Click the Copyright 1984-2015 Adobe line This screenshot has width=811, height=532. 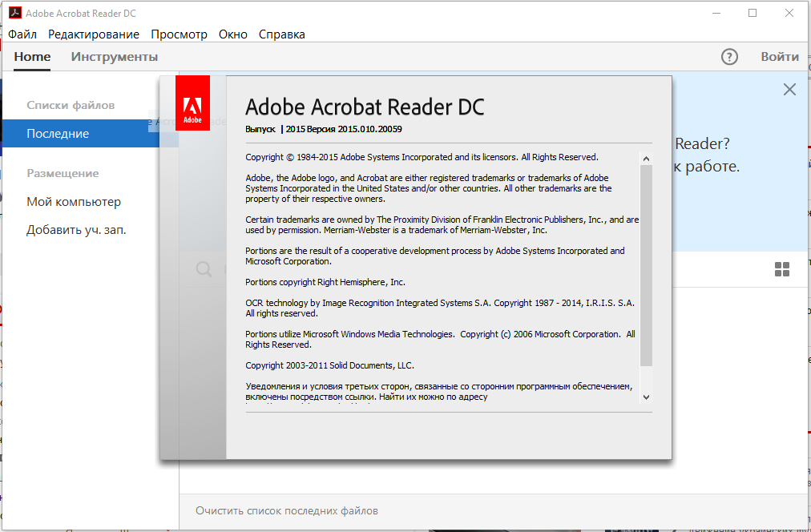[x=422, y=157]
